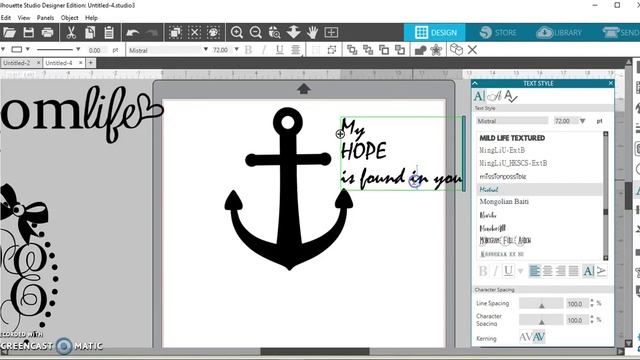Open the Help menu
Image resolution: width=640 pixels, height=360 pixels.
pyautogui.click(x=91, y=18)
